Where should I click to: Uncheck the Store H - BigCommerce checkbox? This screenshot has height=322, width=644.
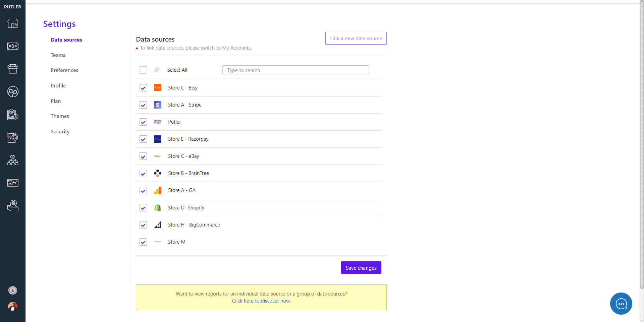coord(143,225)
